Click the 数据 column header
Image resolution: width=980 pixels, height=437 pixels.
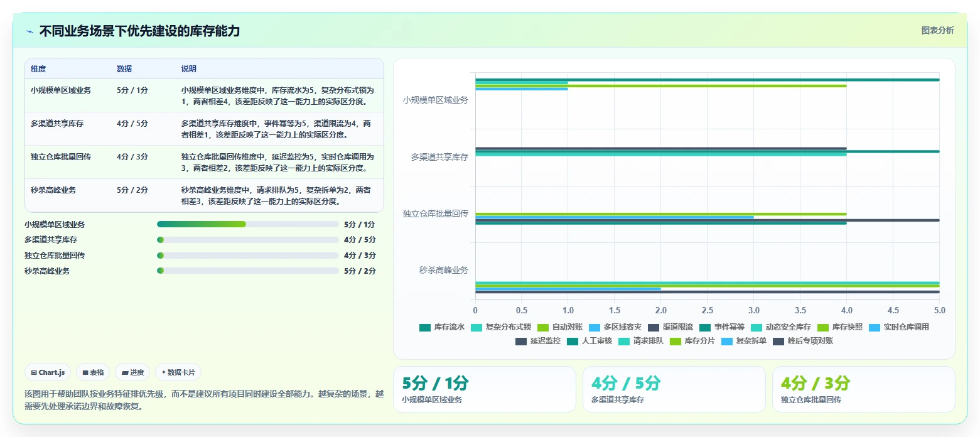click(x=124, y=69)
